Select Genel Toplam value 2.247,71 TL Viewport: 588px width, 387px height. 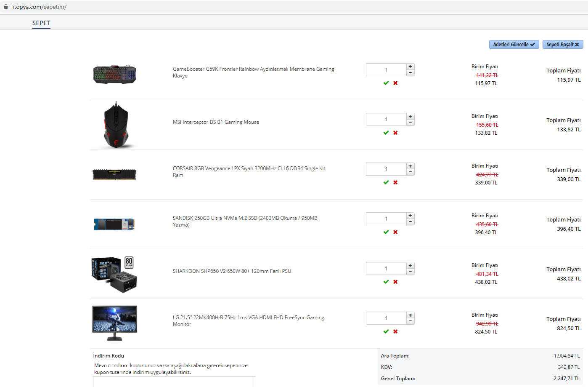[x=567, y=379]
